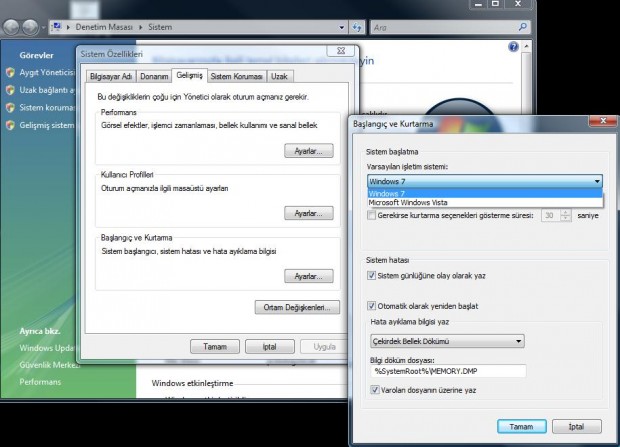The image size is (620, 447).
Task: Toggle Gerekirse kurtarma seçenekleri gösterme süresi checkbox
Action: tap(371, 215)
